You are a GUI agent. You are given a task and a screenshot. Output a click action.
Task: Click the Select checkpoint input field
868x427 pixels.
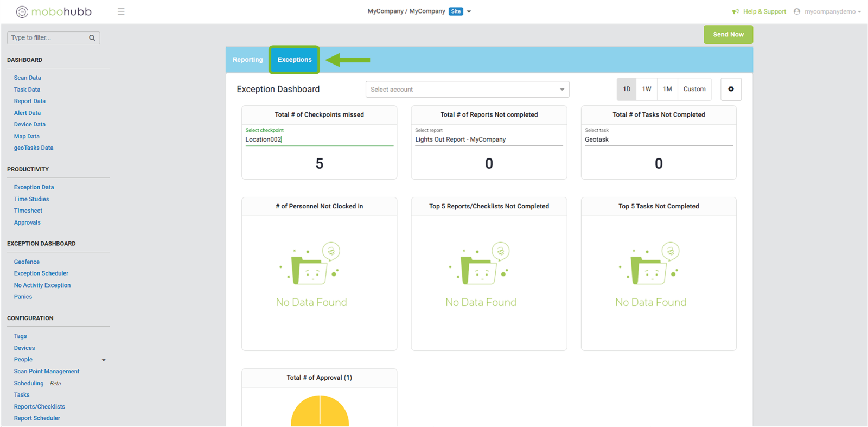319,139
